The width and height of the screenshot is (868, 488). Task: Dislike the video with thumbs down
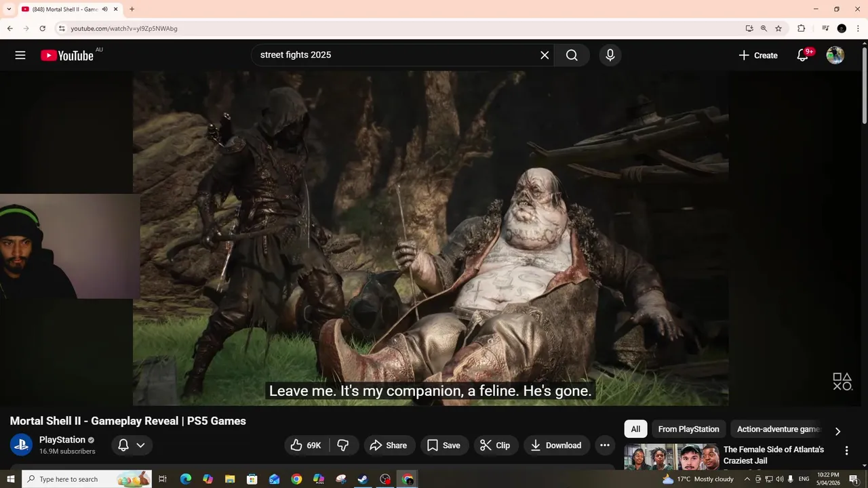(344, 445)
